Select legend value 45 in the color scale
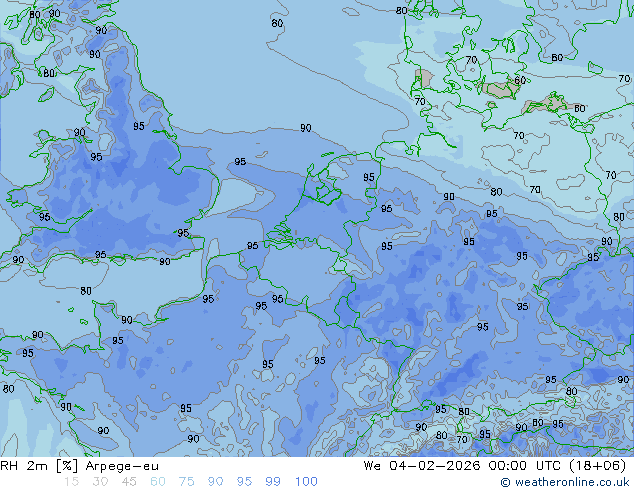The width and height of the screenshot is (634, 490). coord(129,482)
